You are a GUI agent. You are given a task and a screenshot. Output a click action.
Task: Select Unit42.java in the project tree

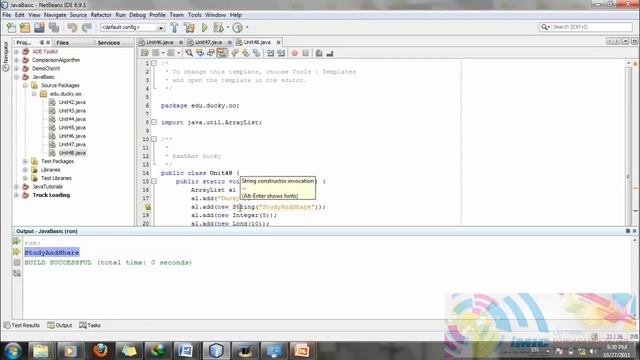coord(72,102)
